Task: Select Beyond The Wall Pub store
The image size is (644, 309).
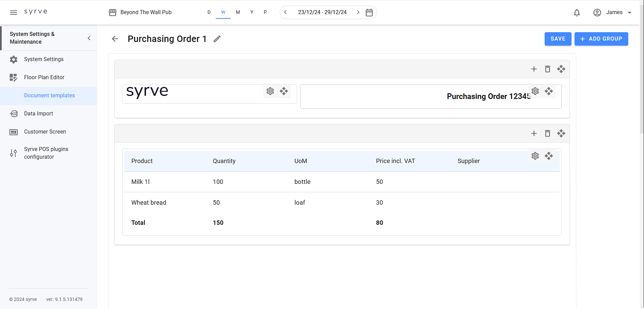Action: coord(141,12)
